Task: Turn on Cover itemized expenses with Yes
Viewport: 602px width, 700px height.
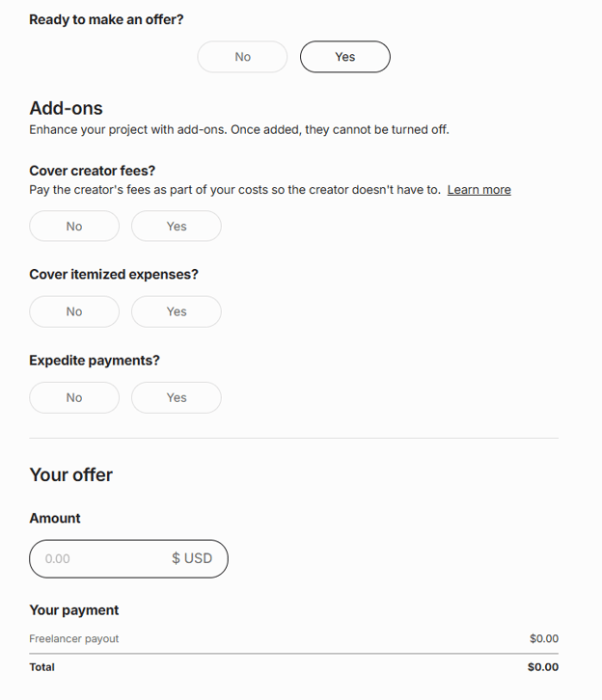Action: point(176,311)
